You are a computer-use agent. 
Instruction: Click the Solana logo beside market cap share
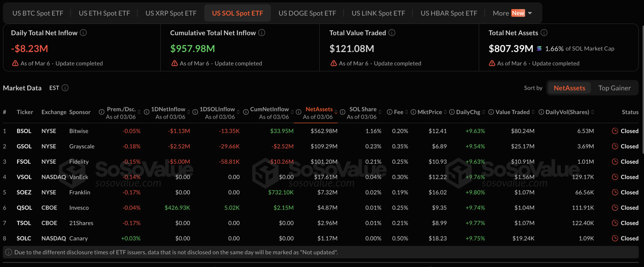pyautogui.click(x=539, y=48)
